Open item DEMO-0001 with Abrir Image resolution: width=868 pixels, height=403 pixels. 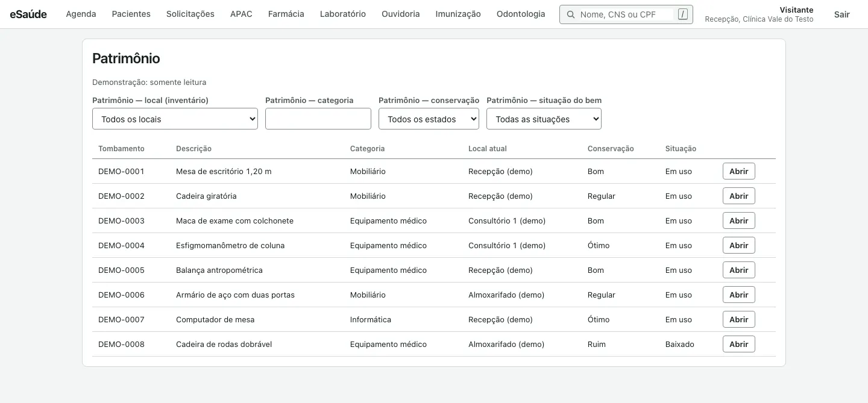point(739,171)
